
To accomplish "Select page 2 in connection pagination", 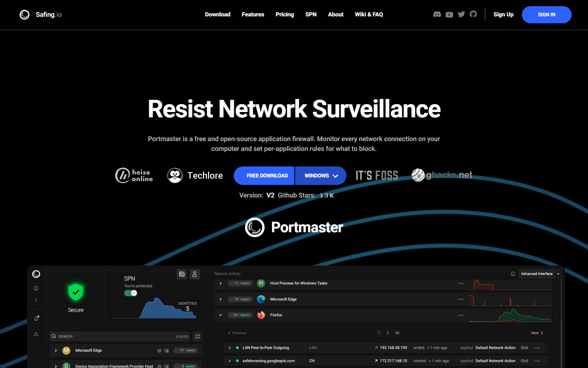I will [388, 333].
